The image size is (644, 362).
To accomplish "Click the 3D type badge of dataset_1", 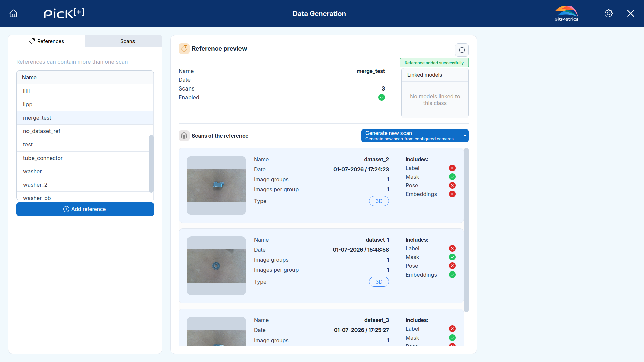I will point(379,282).
